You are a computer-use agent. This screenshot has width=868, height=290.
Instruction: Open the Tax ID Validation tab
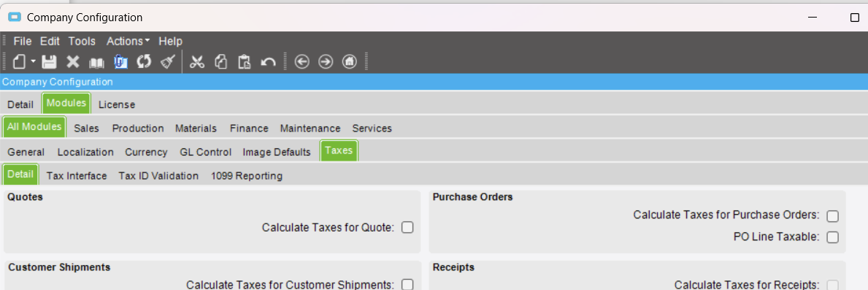point(158,175)
